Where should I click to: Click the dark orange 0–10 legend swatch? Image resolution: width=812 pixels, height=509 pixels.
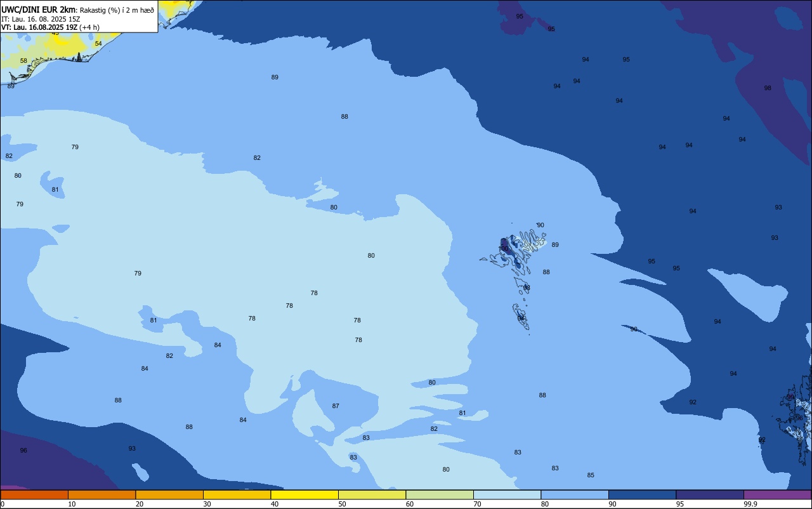pyautogui.click(x=34, y=494)
